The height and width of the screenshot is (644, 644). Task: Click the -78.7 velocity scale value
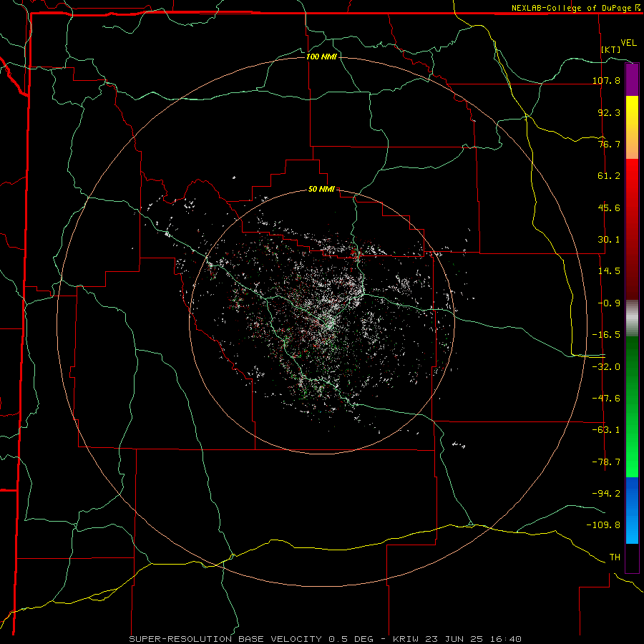coord(606,462)
